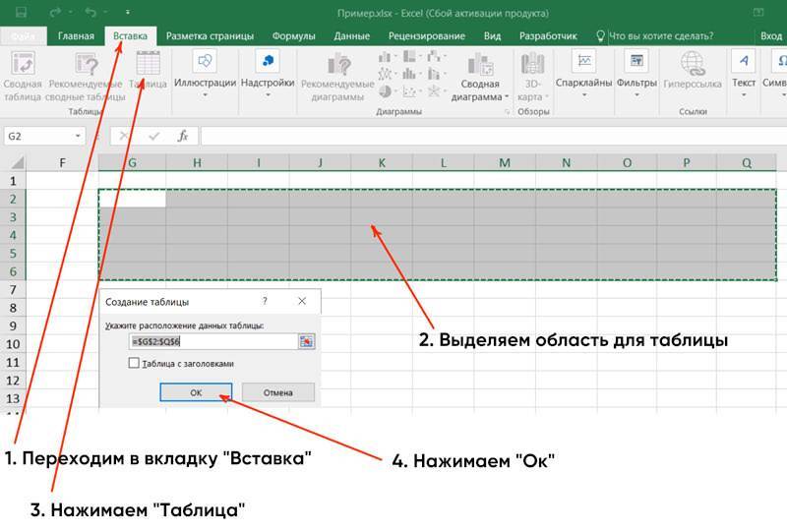Open the Файл tab
787x532 pixels.
(23, 36)
